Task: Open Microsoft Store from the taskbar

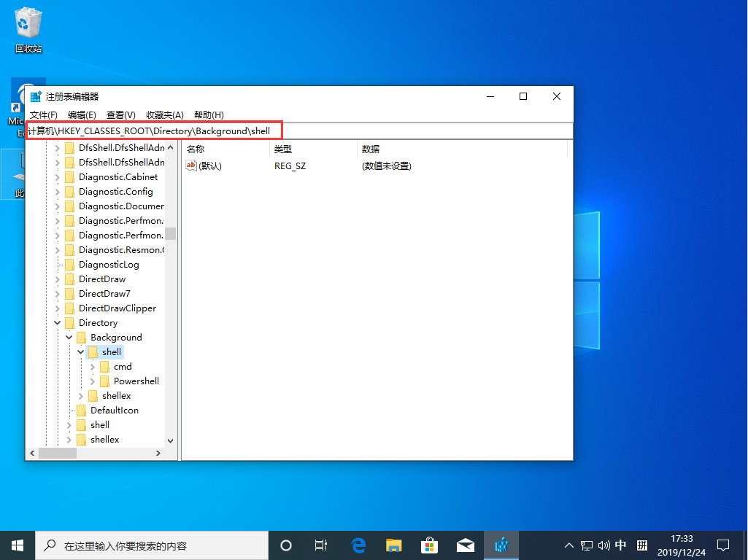Action: 429,545
